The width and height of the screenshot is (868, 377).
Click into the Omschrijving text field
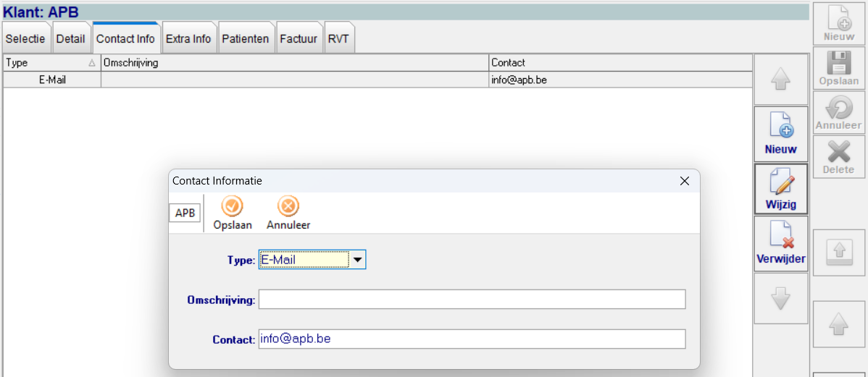click(472, 300)
